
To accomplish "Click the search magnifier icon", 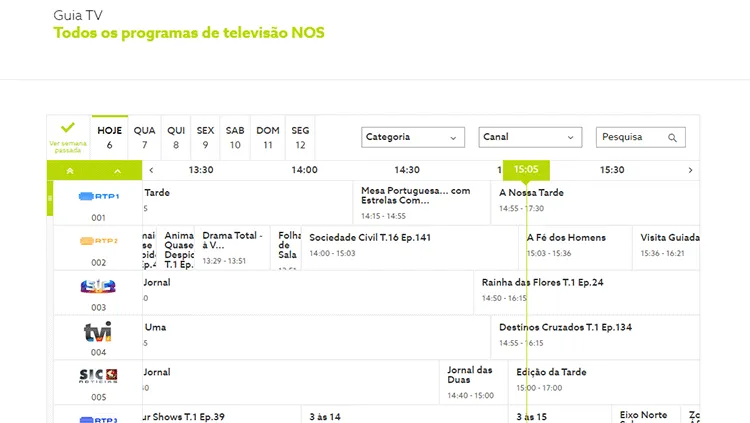I will tap(672, 138).
